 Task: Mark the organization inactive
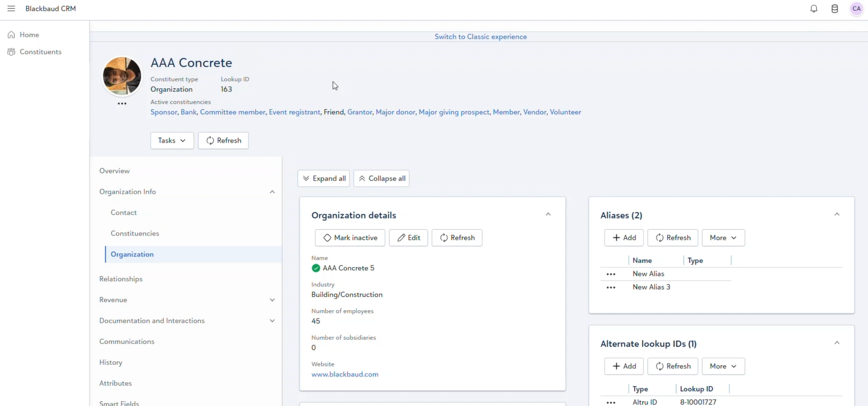click(x=350, y=237)
